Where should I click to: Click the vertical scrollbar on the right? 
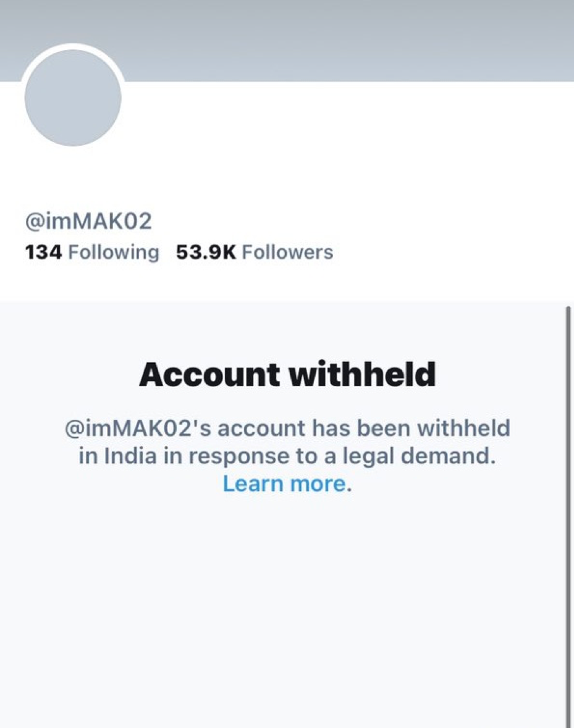pyautogui.click(x=568, y=513)
